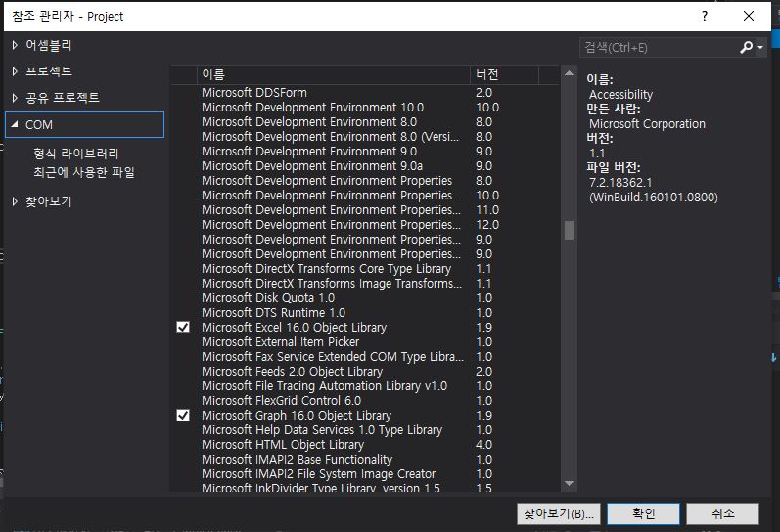780x532 pixels.
Task: Click Accessibility name in details pane
Action: (620, 95)
